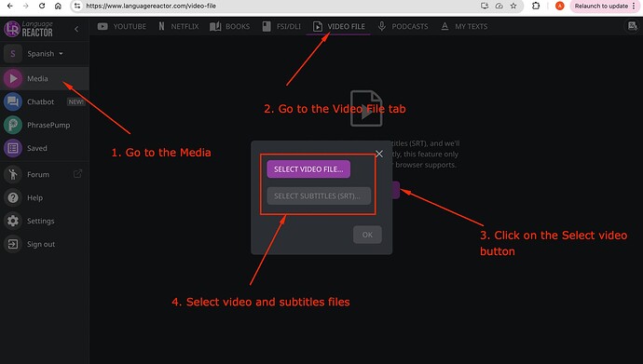Switch to the Netflix tab
This screenshot has height=364, width=643.
pyautogui.click(x=178, y=27)
